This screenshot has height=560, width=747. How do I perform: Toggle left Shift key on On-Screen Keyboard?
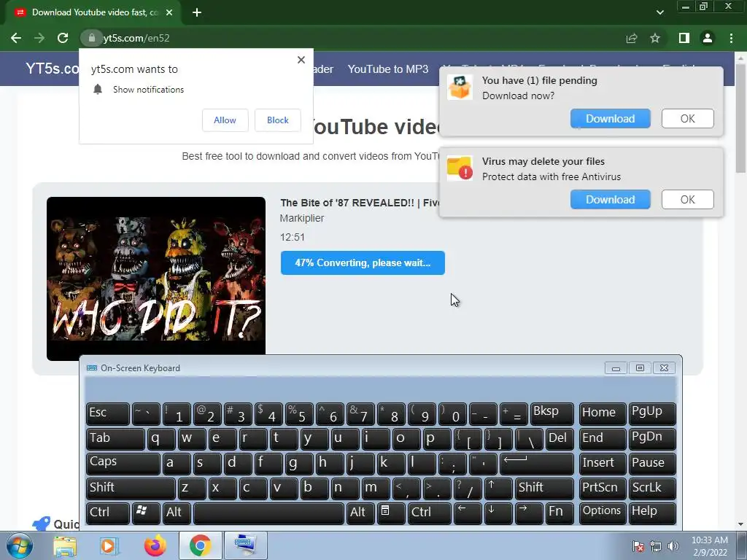tap(131, 488)
